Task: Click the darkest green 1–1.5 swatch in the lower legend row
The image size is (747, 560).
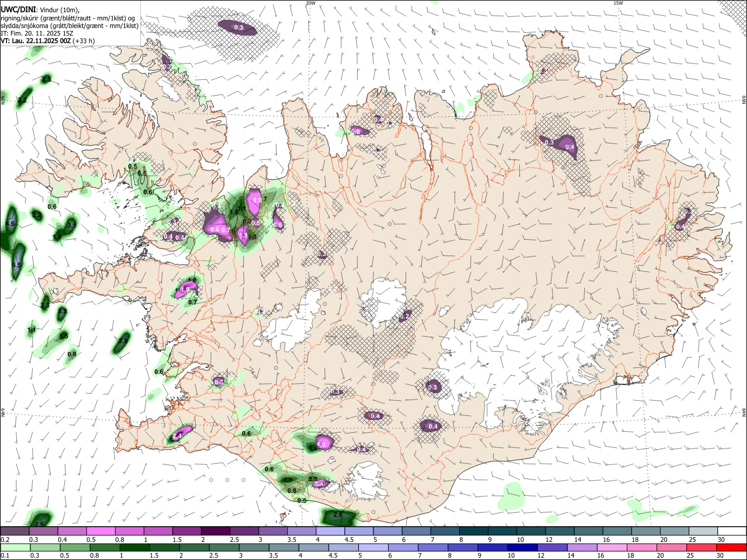Action: [134, 547]
